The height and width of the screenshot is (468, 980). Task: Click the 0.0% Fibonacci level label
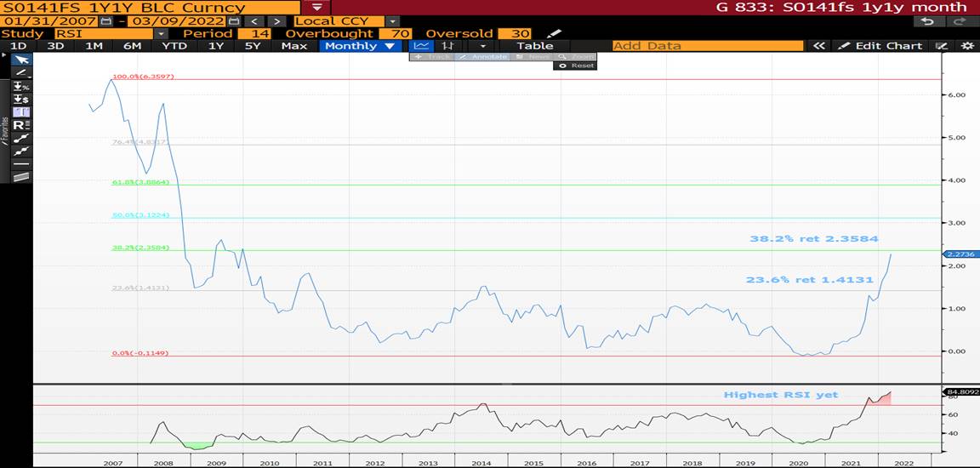(x=140, y=353)
